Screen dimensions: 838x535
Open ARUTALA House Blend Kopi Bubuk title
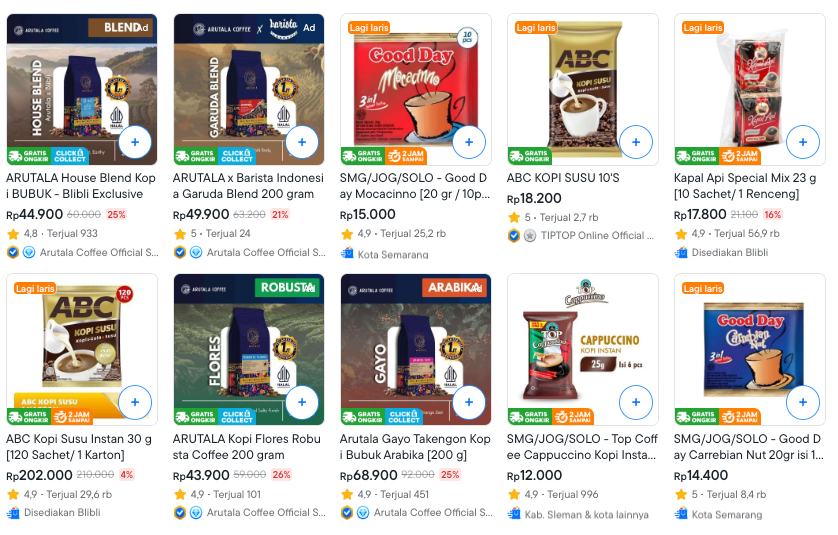pos(81,186)
